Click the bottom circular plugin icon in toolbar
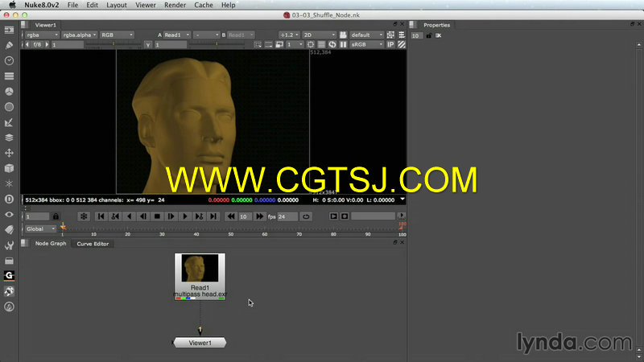Image resolution: width=644 pixels, height=362 pixels. click(9, 306)
